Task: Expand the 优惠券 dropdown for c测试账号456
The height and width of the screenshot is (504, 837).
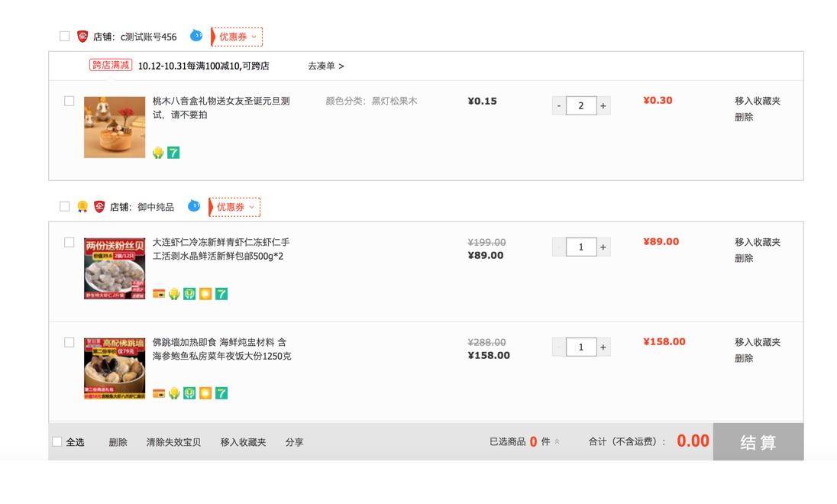Action: [x=237, y=37]
